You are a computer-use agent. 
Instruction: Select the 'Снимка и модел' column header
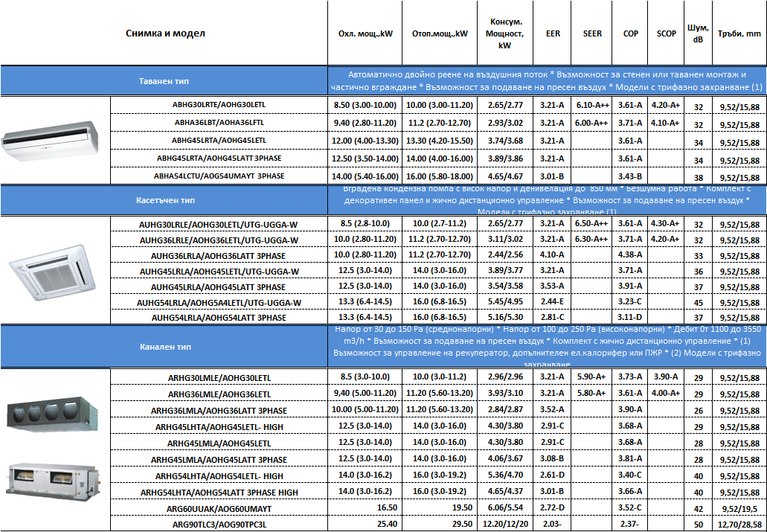(165, 33)
